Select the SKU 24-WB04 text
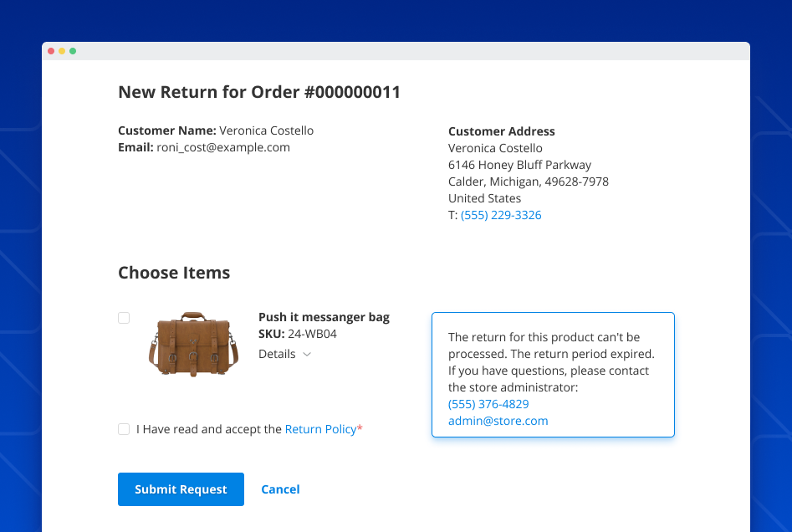The width and height of the screenshot is (792, 532). click(297, 333)
